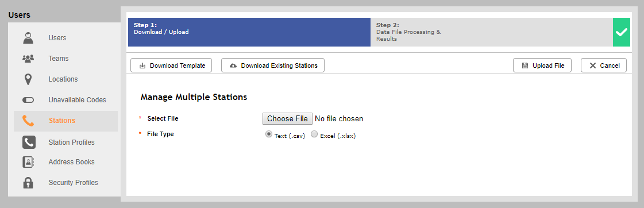Screen dimensions: 644x208
Task: Open the Unavailable Codes menu label
Action: (77, 100)
